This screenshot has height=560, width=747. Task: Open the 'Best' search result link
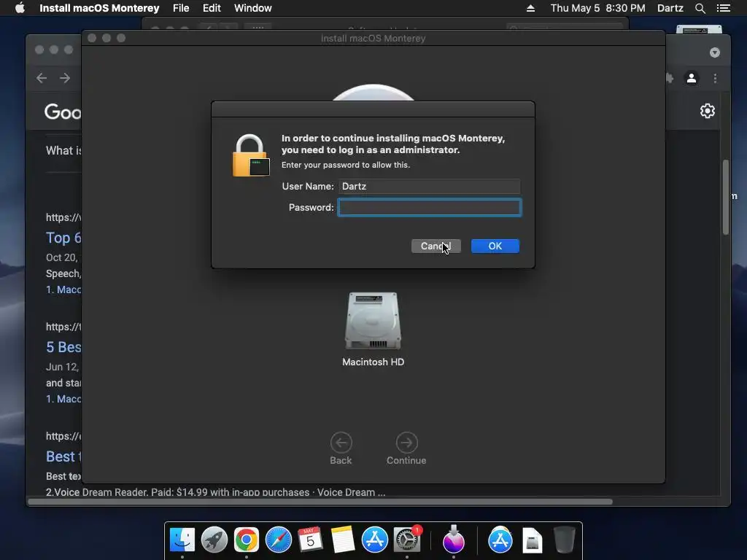tap(63, 456)
